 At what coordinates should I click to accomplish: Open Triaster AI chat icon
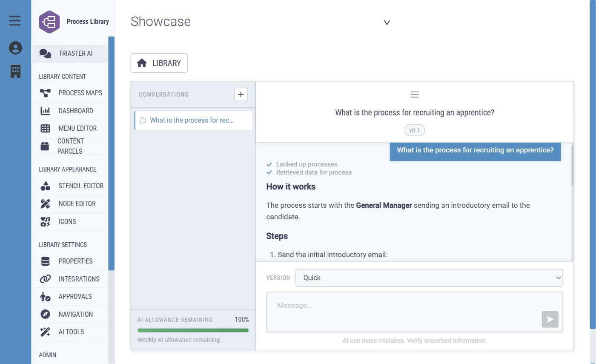point(45,54)
